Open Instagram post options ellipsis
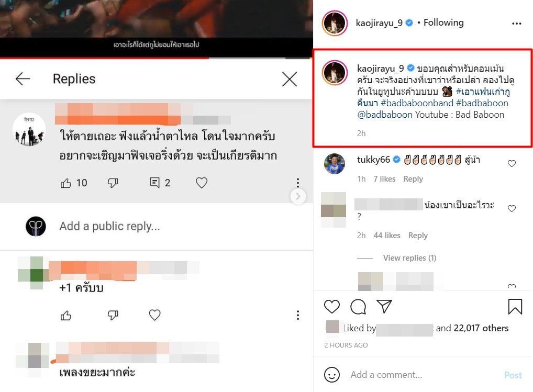Image resolution: width=533 pixels, height=392 pixels. pyautogui.click(x=516, y=24)
